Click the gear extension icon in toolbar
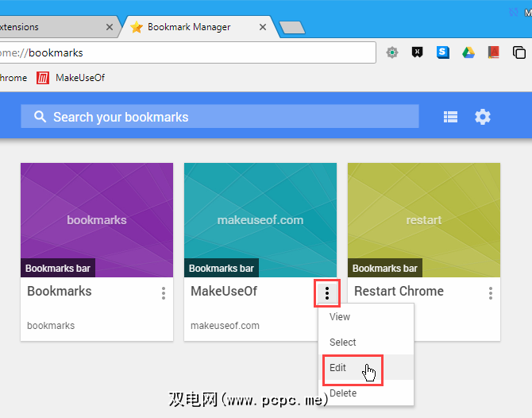The image size is (532, 418). tap(392, 52)
